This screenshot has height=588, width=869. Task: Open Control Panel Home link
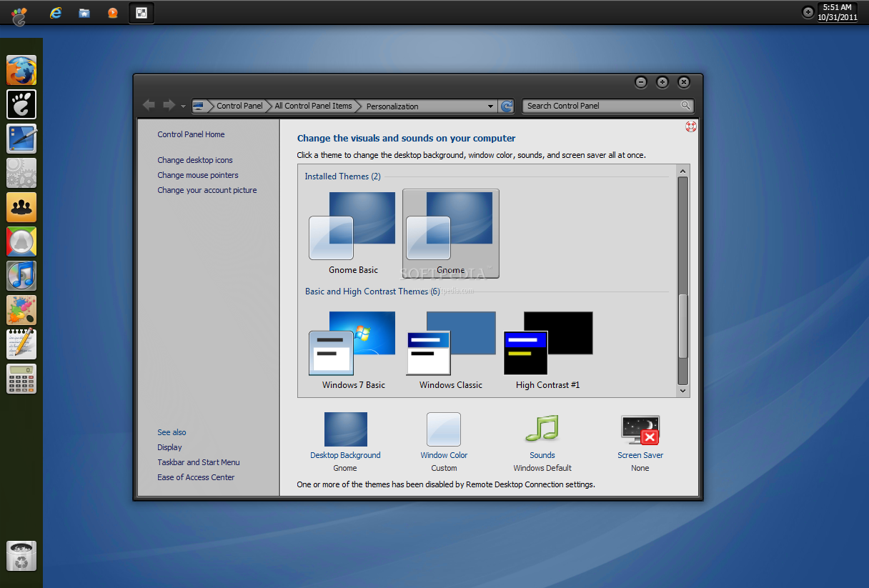pyautogui.click(x=191, y=134)
